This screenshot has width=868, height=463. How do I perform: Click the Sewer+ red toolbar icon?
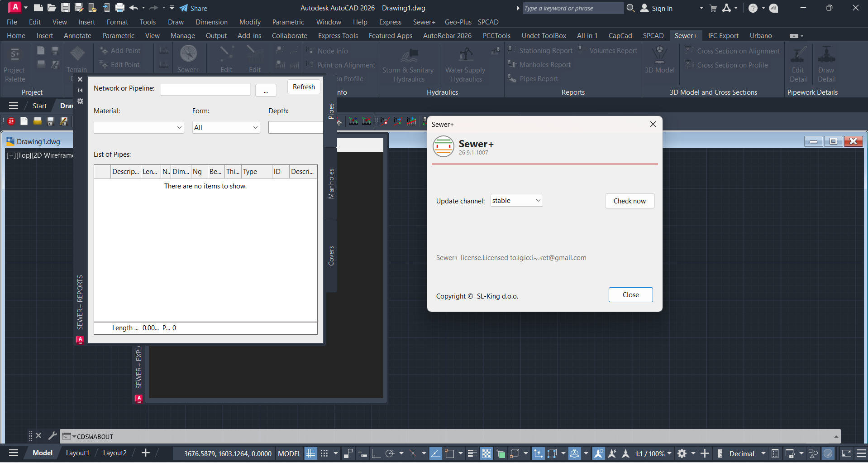click(x=11, y=121)
